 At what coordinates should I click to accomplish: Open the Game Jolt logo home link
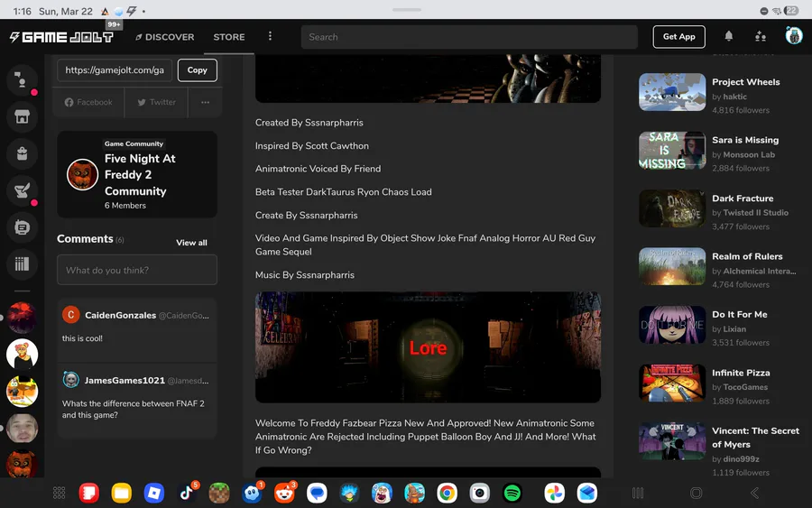point(61,37)
